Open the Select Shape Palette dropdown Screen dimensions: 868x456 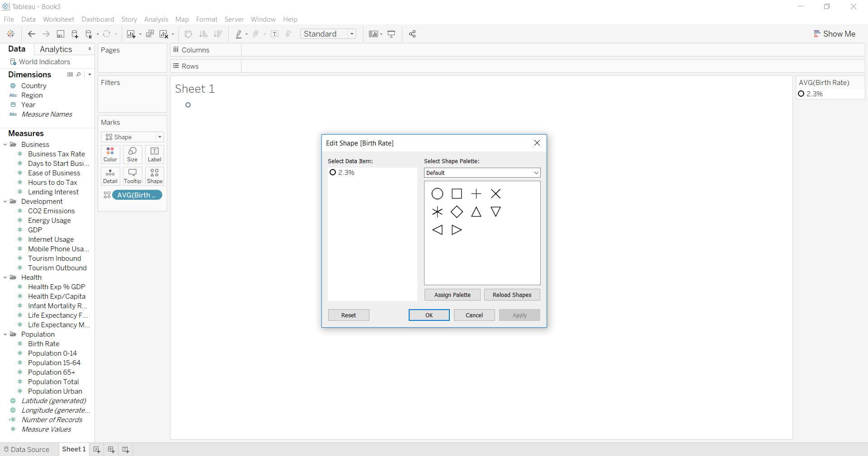(482, 173)
